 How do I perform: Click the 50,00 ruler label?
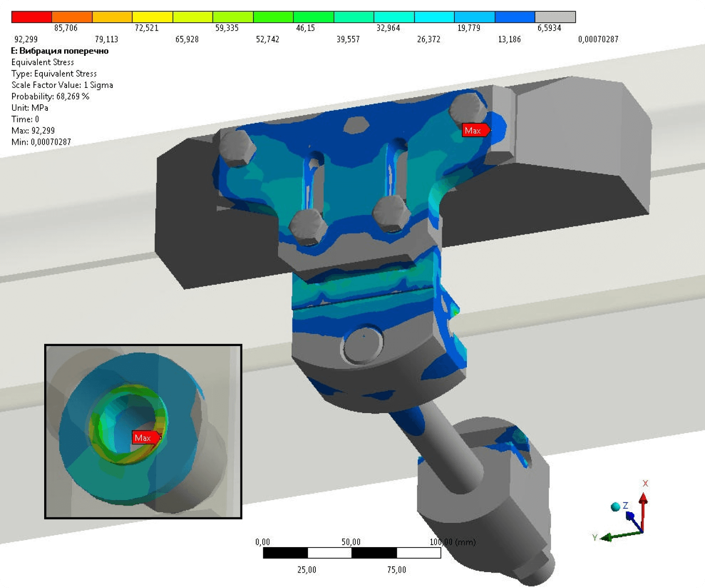pos(351,542)
